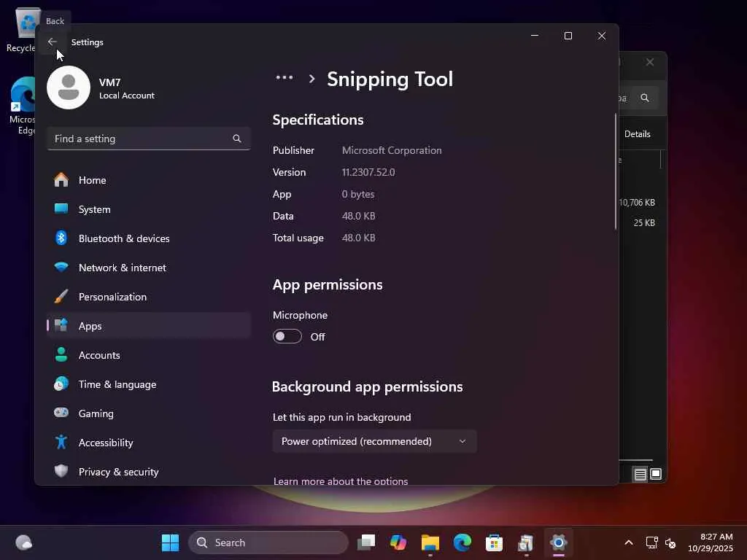Select Apps in the sidebar

click(149, 326)
